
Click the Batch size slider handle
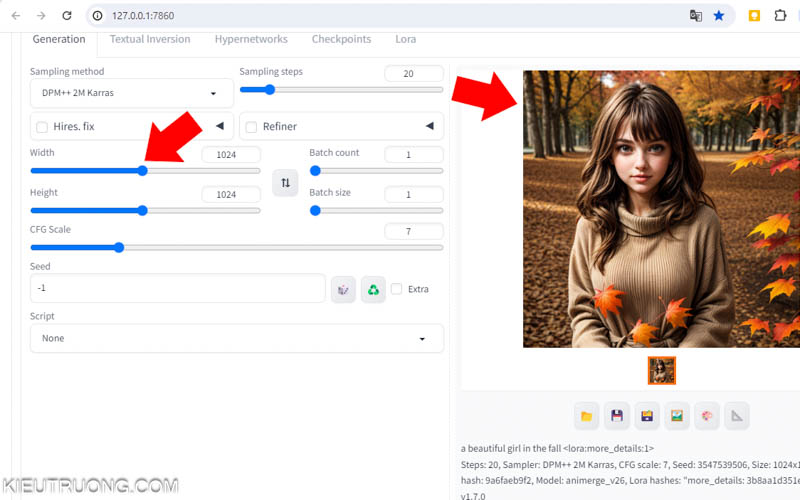(x=315, y=210)
